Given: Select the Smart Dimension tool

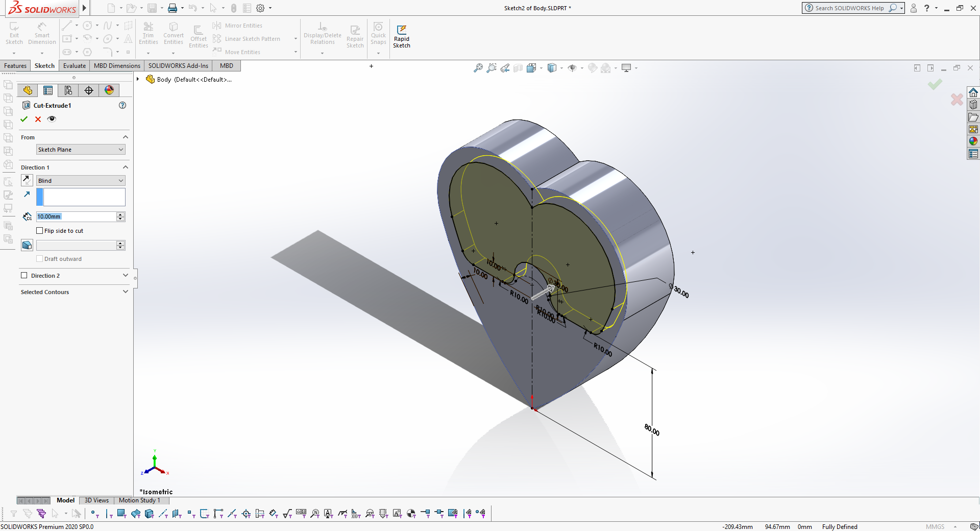Looking at the screenshot, I should [x=42, y=33].
